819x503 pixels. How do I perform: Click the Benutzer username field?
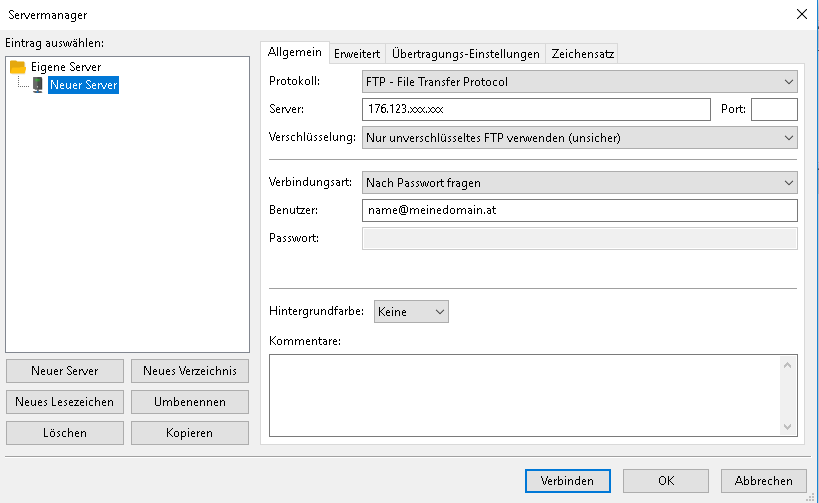pos(579,210)
